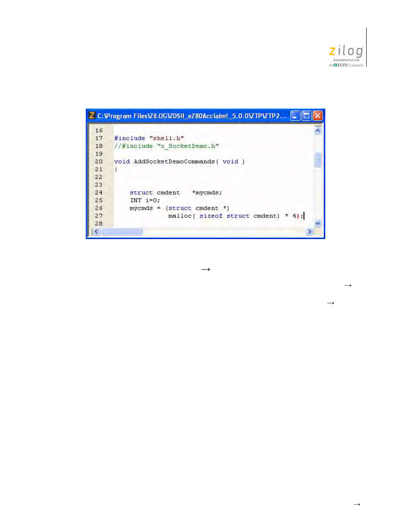
Task: Click the horizontal scrollbar thumb
Action: pos(121,232)
